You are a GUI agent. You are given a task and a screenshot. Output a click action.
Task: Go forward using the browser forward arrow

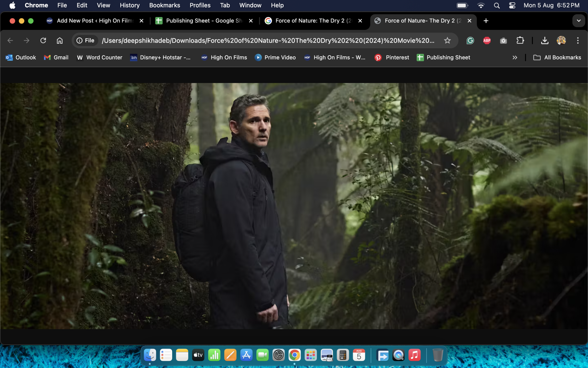point(26,41)
